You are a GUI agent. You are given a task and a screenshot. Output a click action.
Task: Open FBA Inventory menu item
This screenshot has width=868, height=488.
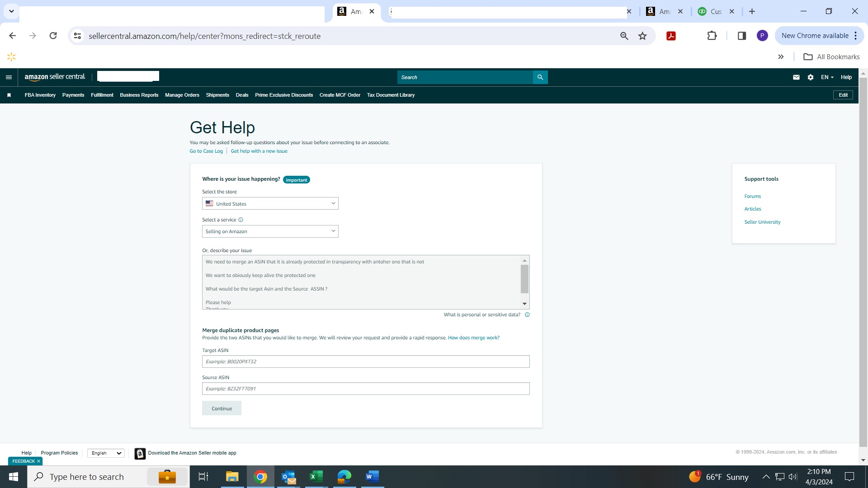tap(40, 95)
